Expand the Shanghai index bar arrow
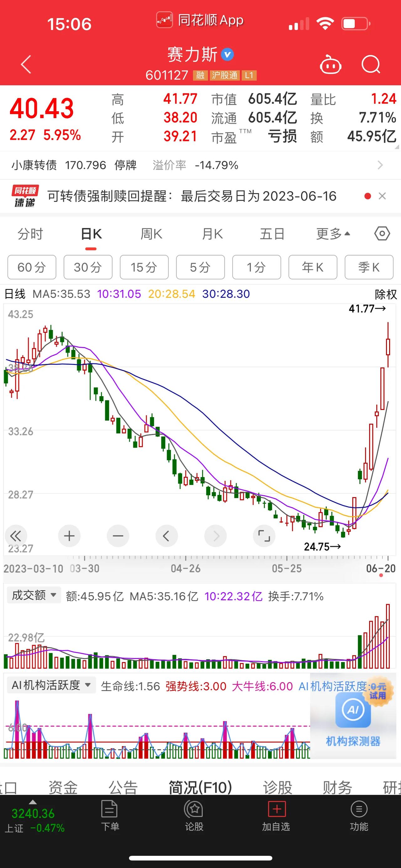The image size is (401, 868). pos(33,802)
